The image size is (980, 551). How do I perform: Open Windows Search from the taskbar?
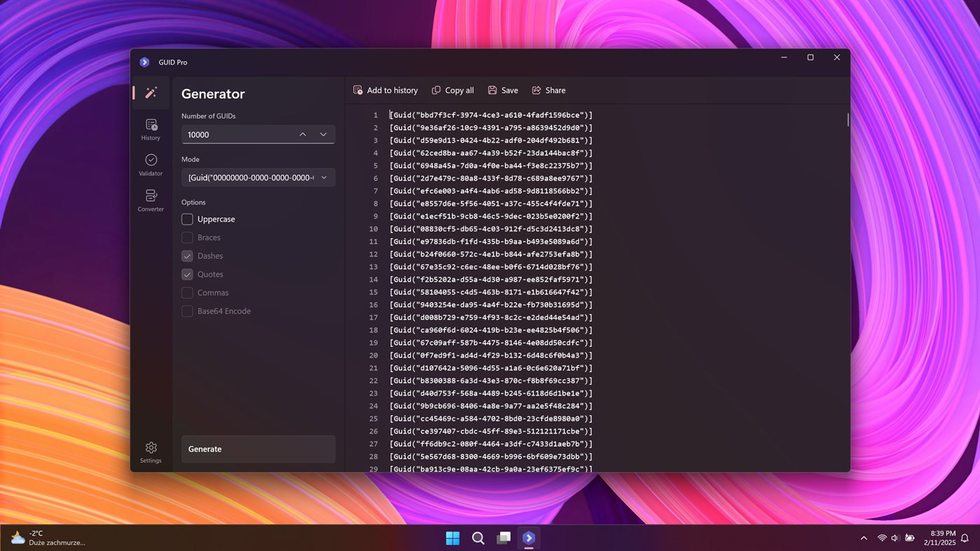[478, 538]
